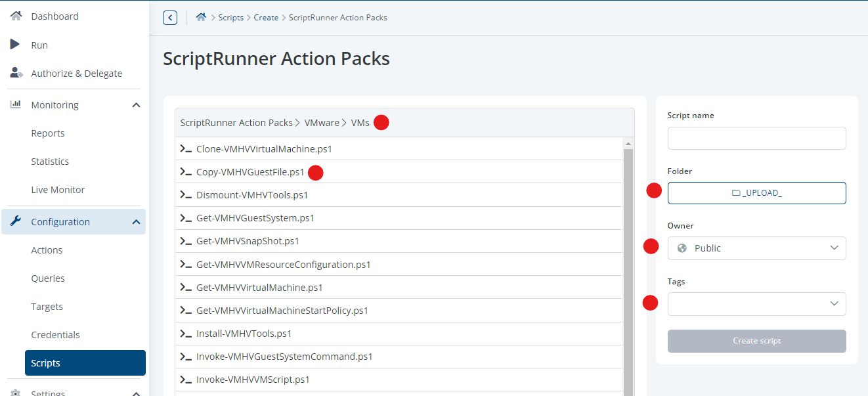The width and height of the screenshot is (868, 396).
Task: Click the globe icon in Owner field
Action: (x=682, y=248)
